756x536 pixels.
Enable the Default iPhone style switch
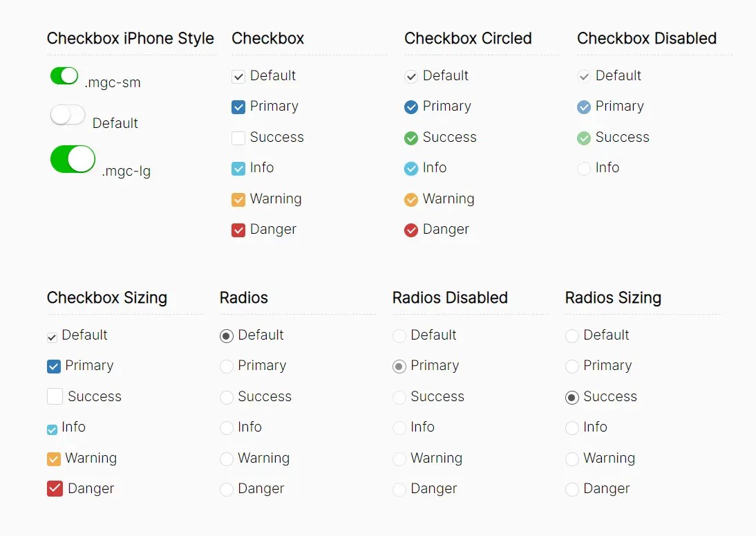click(x=67, y=115)
